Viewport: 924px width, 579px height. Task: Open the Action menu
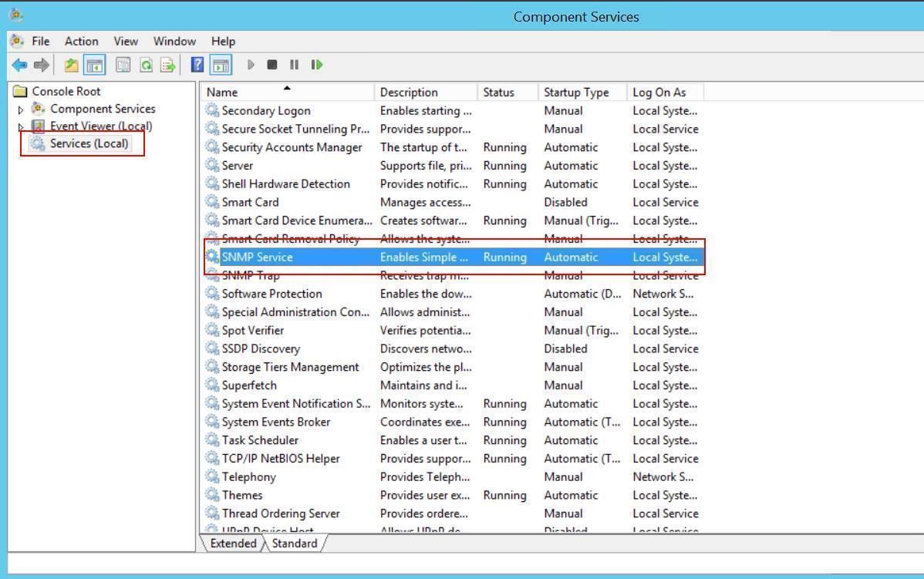click(81, 41)
